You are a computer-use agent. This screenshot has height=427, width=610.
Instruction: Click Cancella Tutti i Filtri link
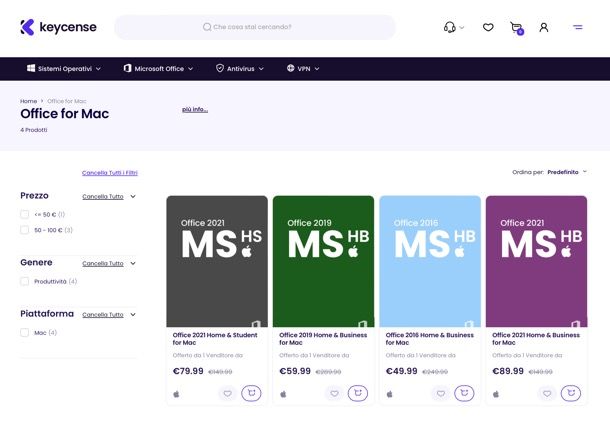(x=110, y=173)
